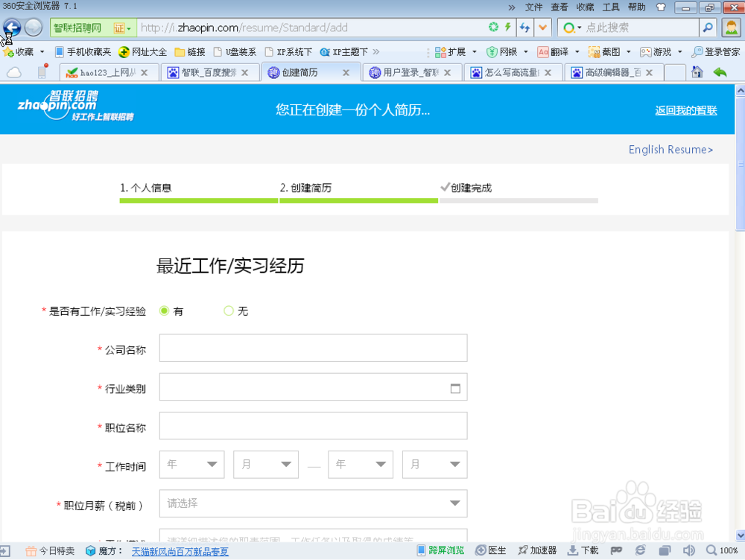745x560 pixels.
Task: Click the 返回我的智联 link
Action: 685,109
